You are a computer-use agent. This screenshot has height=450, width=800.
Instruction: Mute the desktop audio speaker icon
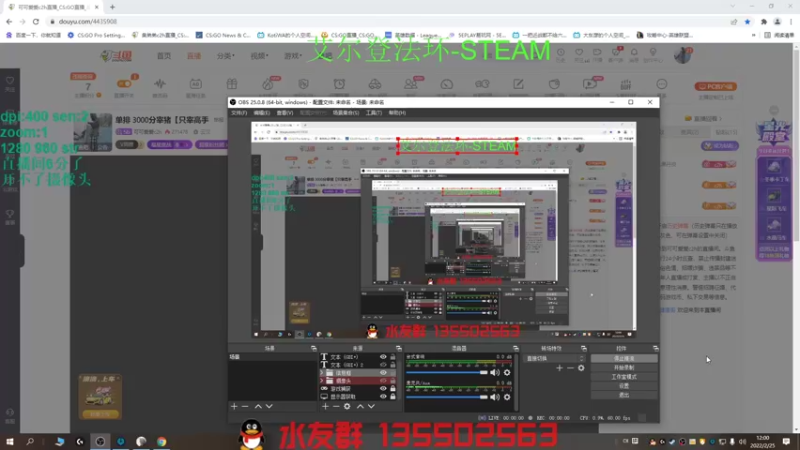click(x=495, y=372)
